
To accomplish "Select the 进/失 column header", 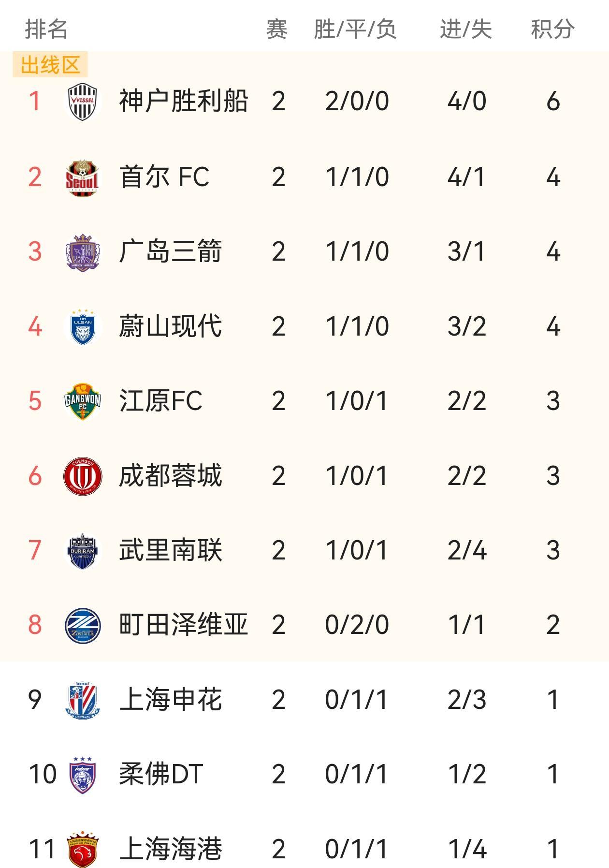I will (466, 29).
